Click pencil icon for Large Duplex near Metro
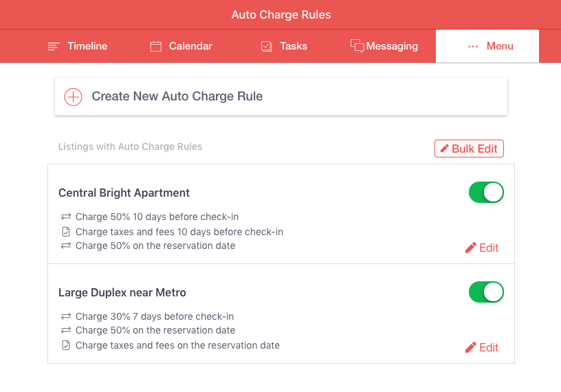561x392 pixels. 470,347
